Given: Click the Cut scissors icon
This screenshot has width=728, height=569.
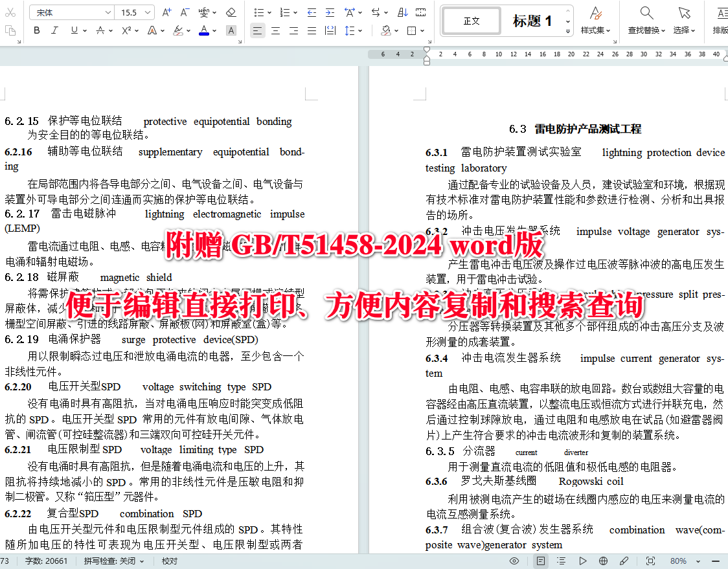Looking at the screenshot, I should coord(10,12).
